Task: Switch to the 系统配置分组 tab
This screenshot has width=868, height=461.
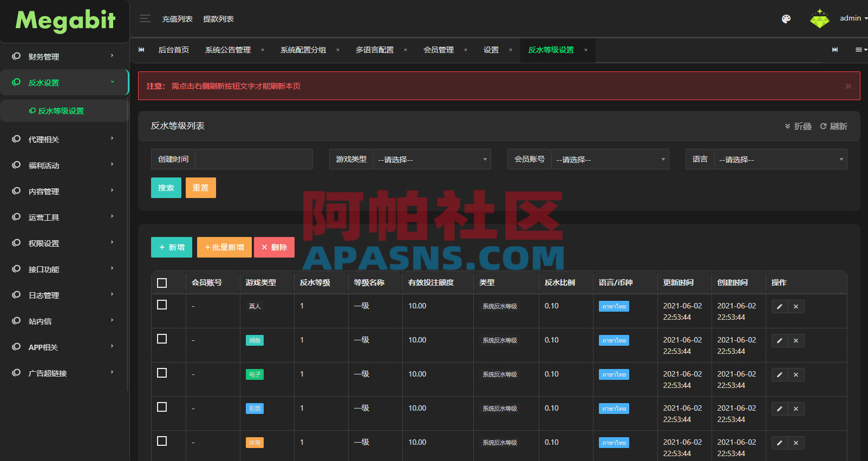Action: [303, 50]
